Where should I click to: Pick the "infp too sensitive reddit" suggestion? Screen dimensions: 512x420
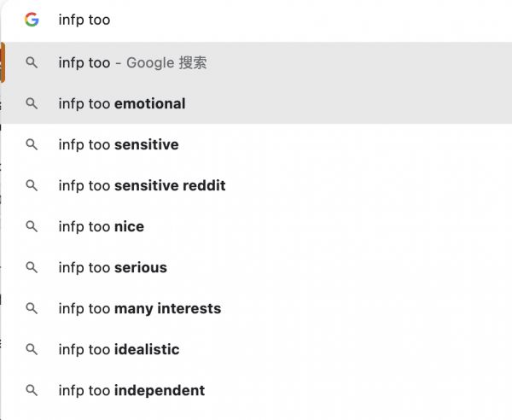coord(142,185)
